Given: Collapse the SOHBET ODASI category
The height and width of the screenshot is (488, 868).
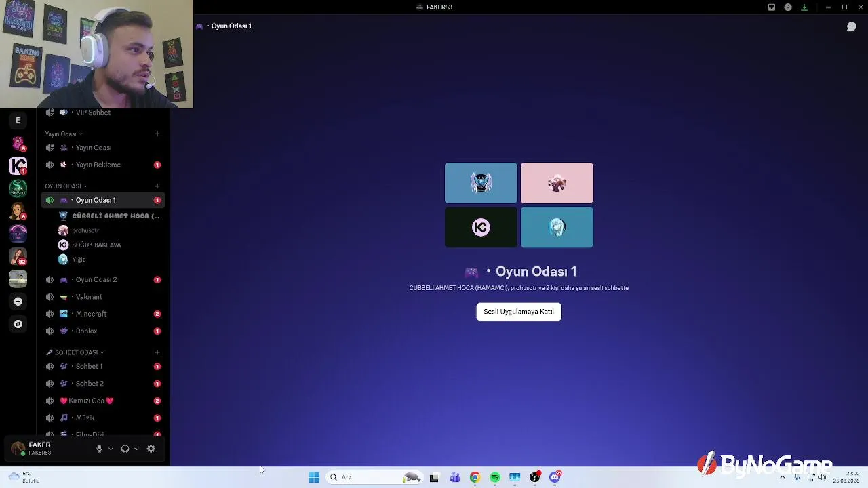Looking at the screenshot, I should click(x=75, y=352).
